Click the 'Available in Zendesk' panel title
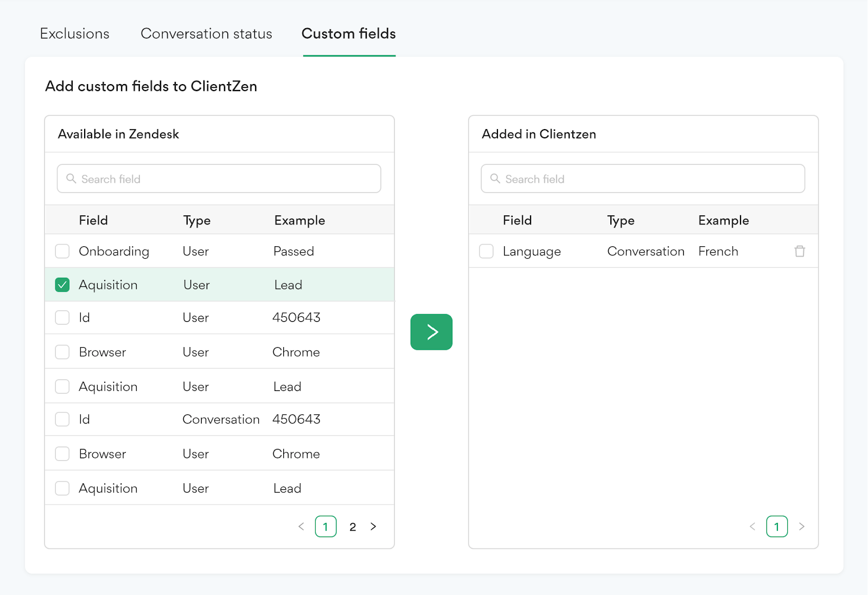The height and width of the screenshot is (595, 868). tap(118, 134)
